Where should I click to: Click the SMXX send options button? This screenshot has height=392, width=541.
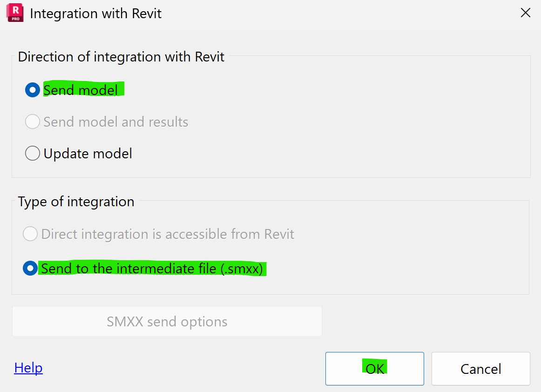pos(167,321)
